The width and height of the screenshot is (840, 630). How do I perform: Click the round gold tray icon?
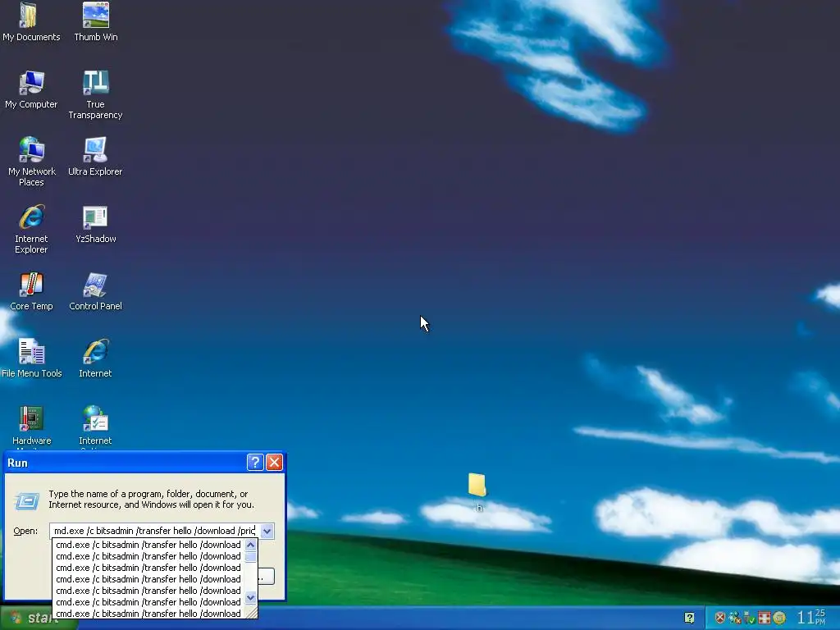[779, 619]
